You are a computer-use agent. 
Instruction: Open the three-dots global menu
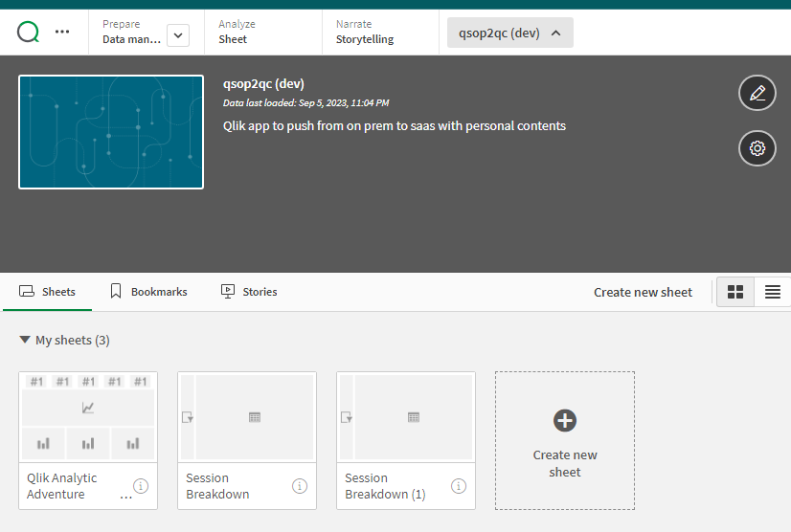coord(62,32)
